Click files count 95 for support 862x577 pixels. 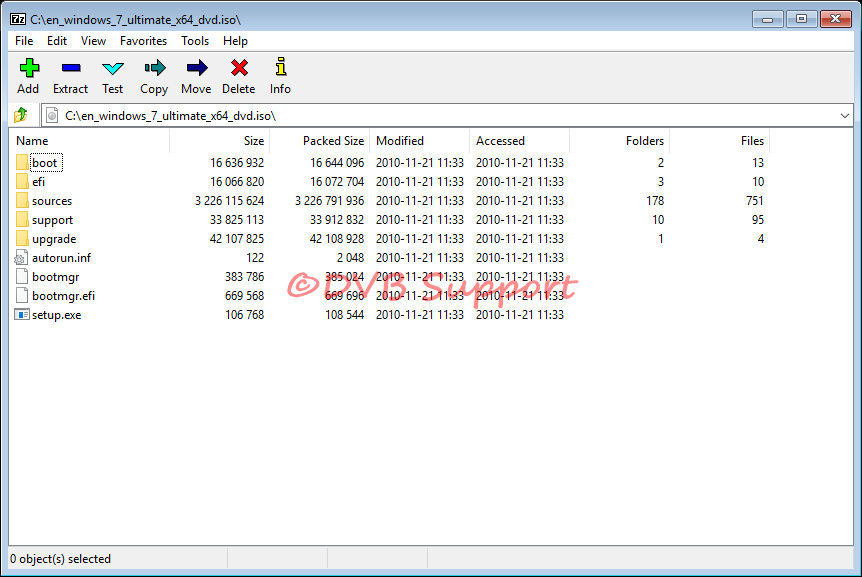758,220
